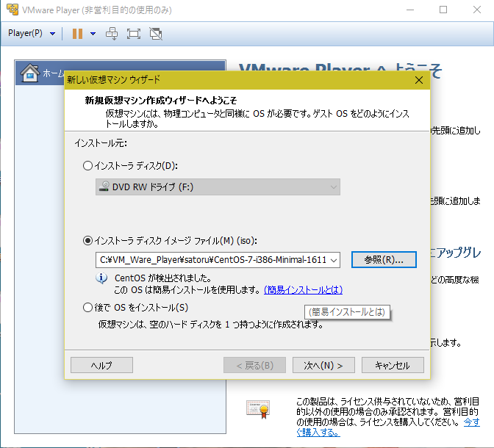Click the Unity mode toolbar icon
494x448 pixels.
point(156,34)
